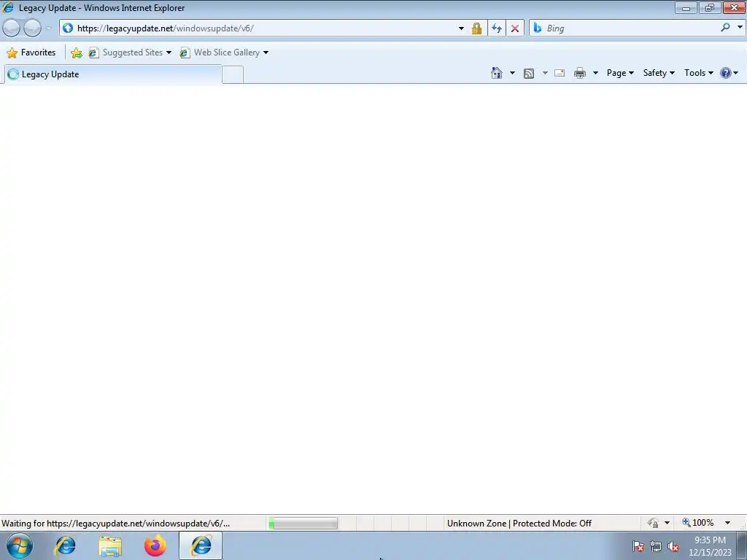Click Action Center flag tray icon
The image size is (747, 560).
tap(638, 546)
